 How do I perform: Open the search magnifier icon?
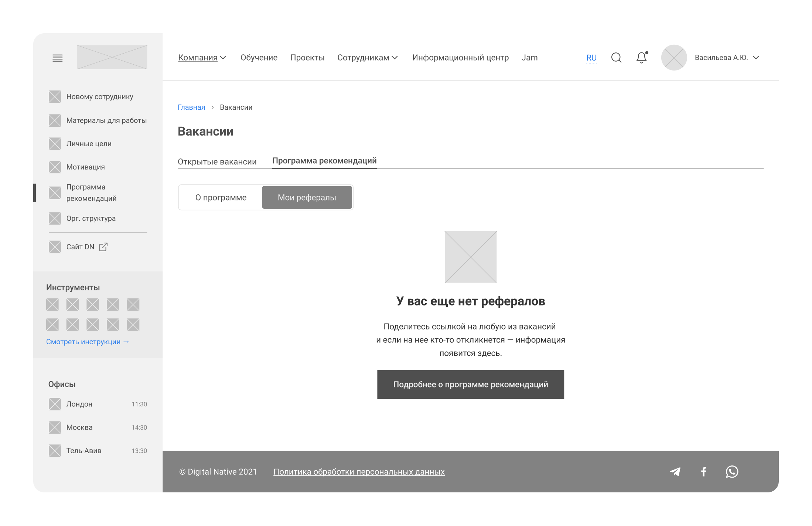point(616,58)
